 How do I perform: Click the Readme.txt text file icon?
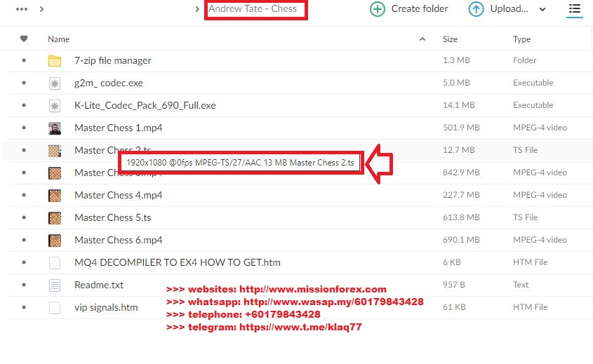click(x=55, y=285)
